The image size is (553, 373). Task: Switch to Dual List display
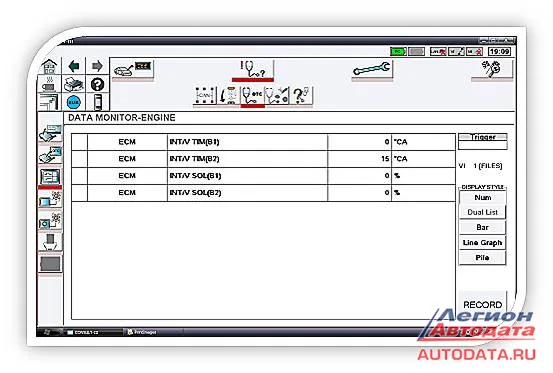pyautogui.click(x=482, y=212)
